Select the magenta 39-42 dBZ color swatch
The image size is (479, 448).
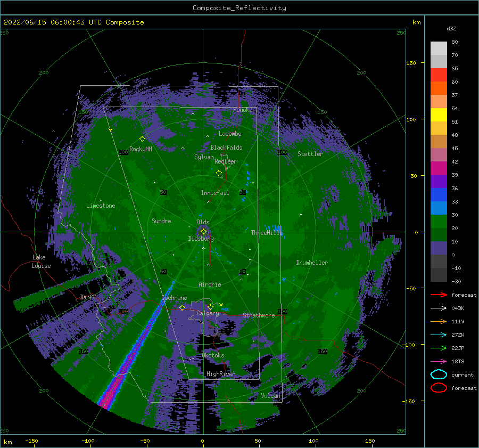(x=439, y=168)
